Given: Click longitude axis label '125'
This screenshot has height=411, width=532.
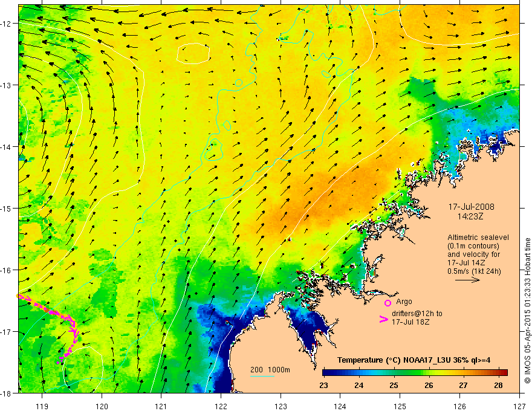Looking at the screenshot, I should coord(400,406).
